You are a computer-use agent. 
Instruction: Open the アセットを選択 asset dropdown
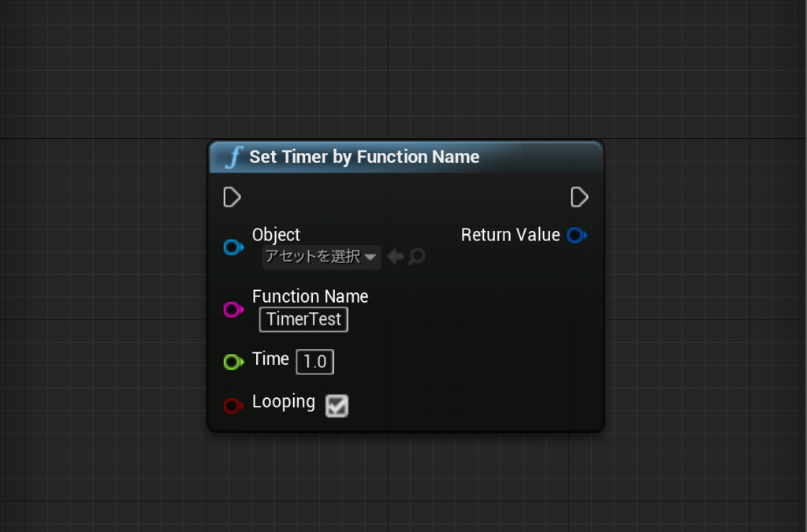(x=322, y=257)
